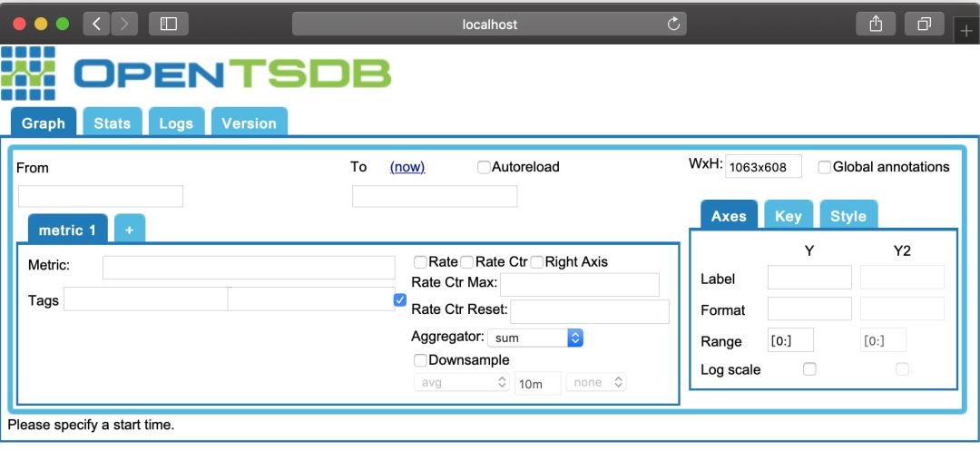Image resolution: width=980 pixels, height=451 pixels.
Task: Open the Style tab
Action: [x=848, y=215]
